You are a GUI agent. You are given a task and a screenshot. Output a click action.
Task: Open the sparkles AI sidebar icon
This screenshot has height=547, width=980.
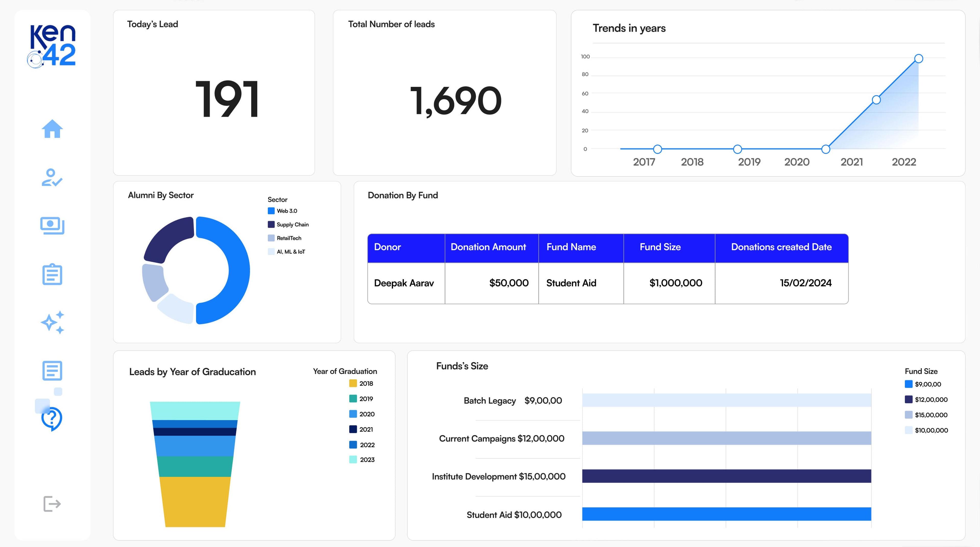(53, 323)
